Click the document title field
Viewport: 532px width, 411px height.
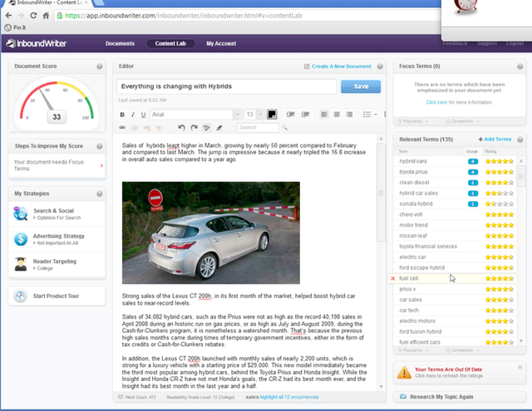click(227, 86)
